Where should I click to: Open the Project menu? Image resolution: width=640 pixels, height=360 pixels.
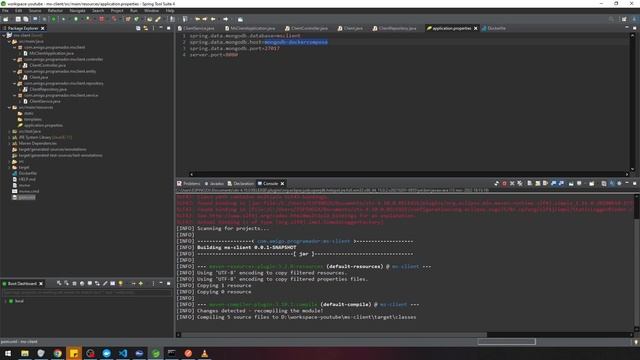(x=117, y=11)
